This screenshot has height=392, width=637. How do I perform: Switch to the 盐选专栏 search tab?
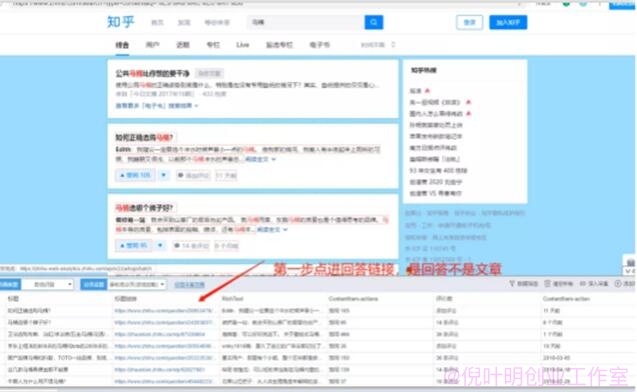279,45
